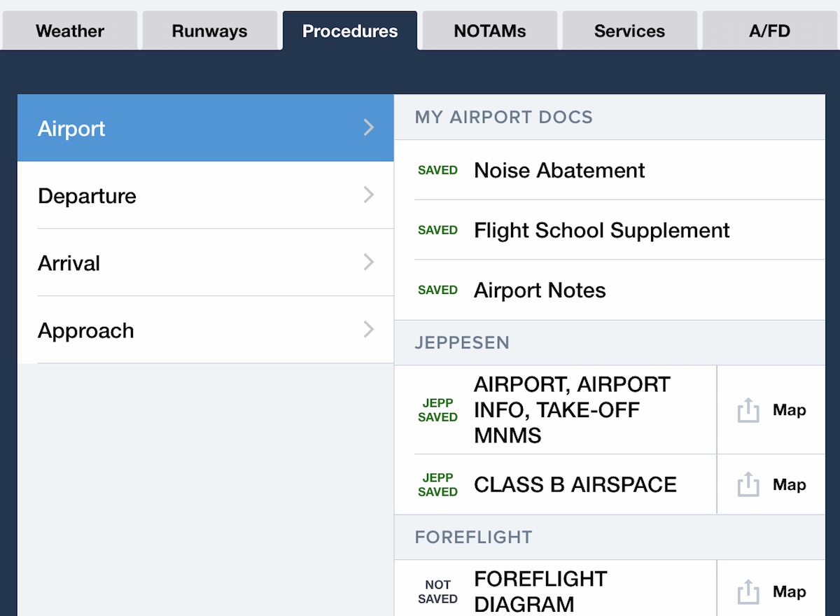This screenshot has width=840, height=616.
Task: Open the CLASS B AIRSPACE Jeppesen chart
Action: click(556, 484)
